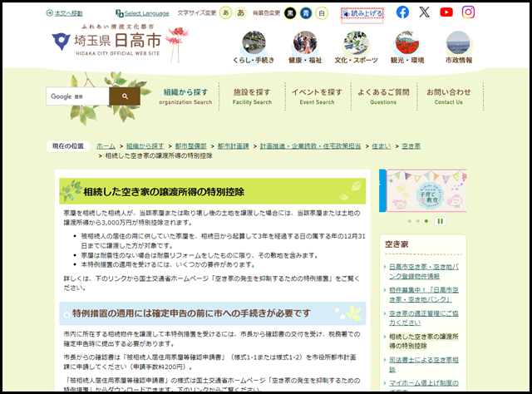Pause the banner slideshow
This screenshot has height=394, width=532.
440,221
